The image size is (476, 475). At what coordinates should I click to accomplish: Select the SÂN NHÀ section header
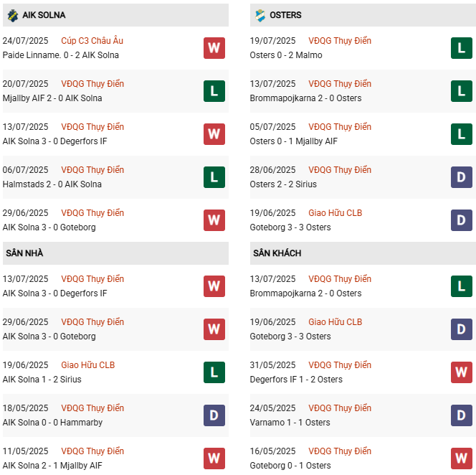click(24, 253)
